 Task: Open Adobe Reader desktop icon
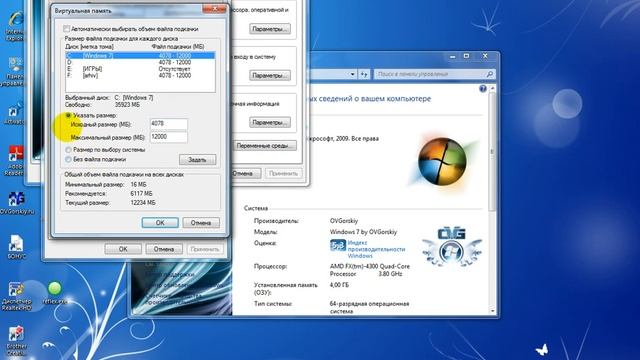pos(16,161)
